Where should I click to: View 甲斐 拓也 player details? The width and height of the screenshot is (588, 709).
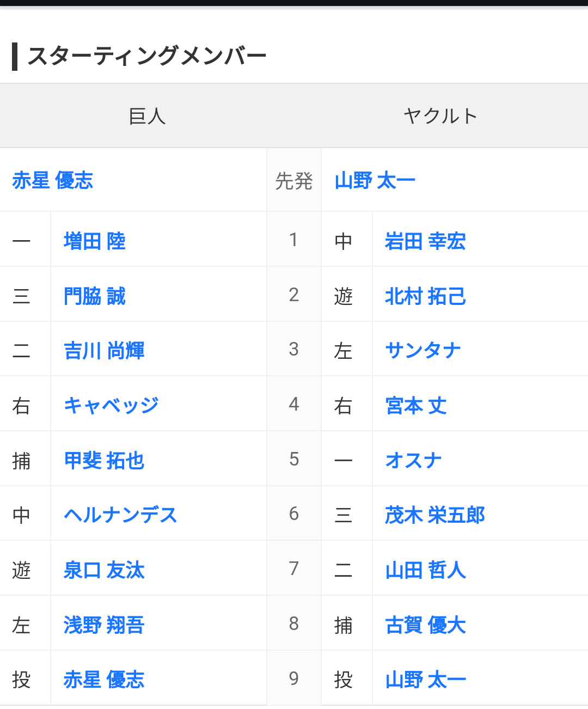(104, 461)
